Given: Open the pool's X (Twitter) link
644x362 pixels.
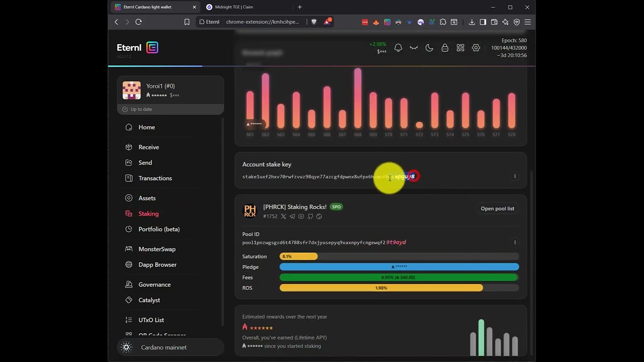Looking at the screenshot, I should [283, 216].
